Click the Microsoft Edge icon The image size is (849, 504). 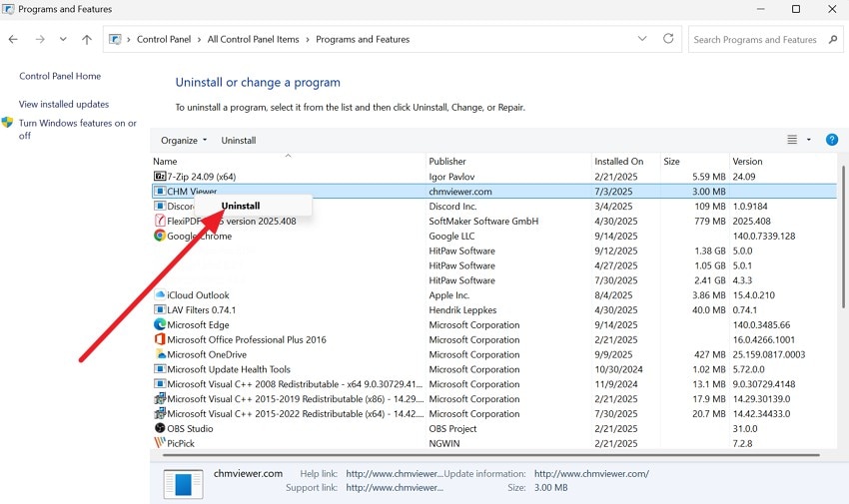(x=160, y=324)
